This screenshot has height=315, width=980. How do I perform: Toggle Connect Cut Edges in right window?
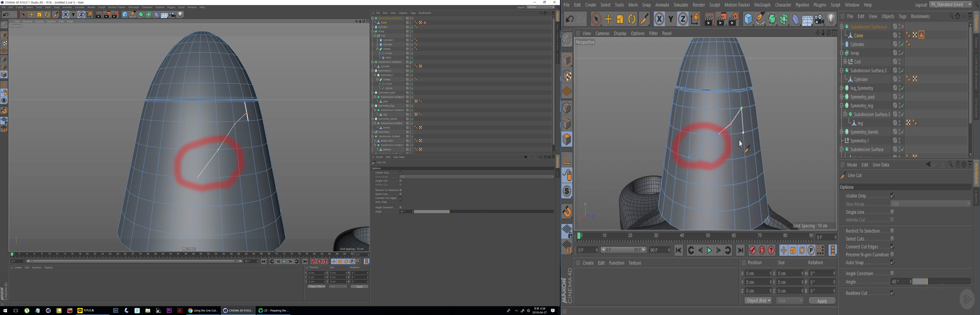point(892,247)
